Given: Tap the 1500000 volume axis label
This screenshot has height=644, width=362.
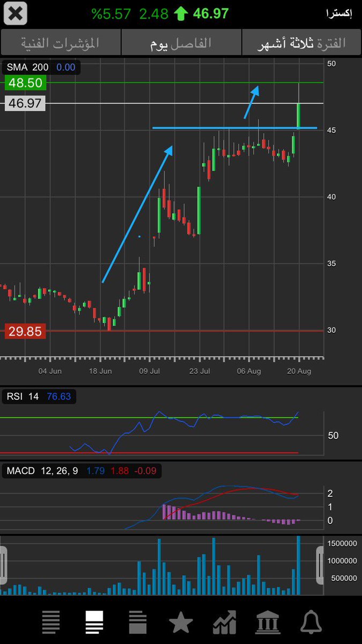Looking at the screenshot, I should 342,544.
